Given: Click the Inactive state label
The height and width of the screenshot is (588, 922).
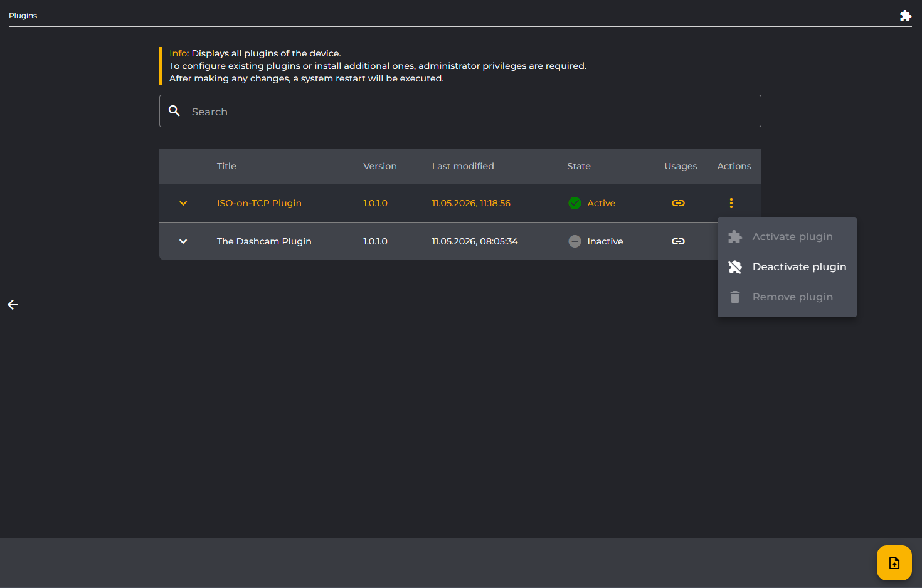Looking at the screenshot, I should pos(605,241).
